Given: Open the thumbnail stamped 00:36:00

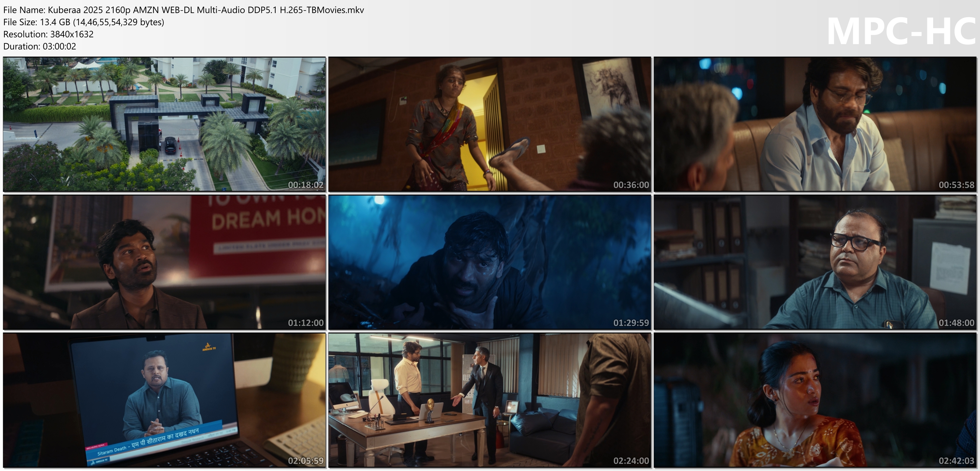Looking at the screenshot, I should (x=490, y=124).
